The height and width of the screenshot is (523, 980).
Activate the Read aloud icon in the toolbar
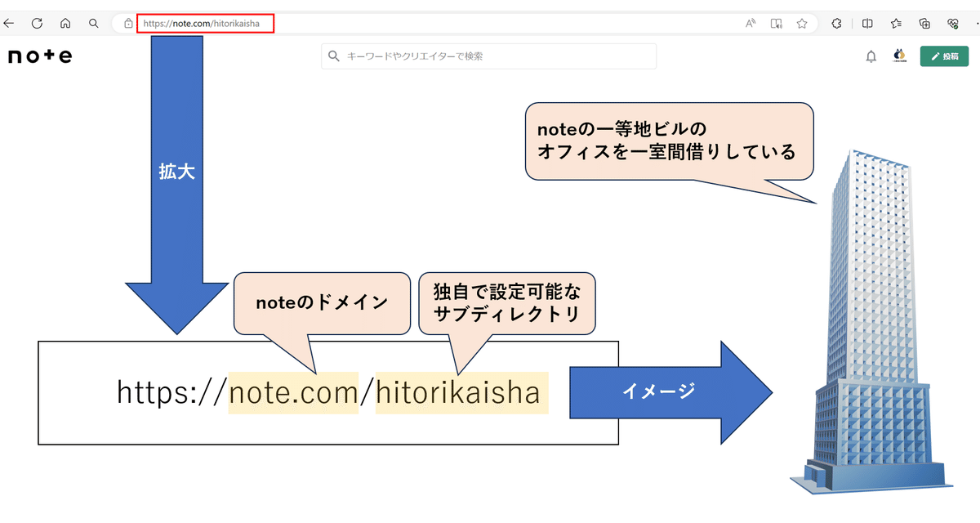tap(750, 23)
